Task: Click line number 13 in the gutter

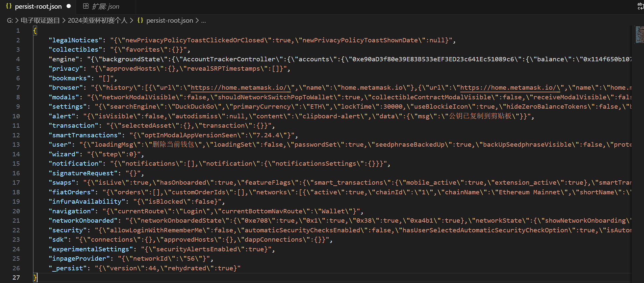Action: pyautogui.click(x=16, y=144)
